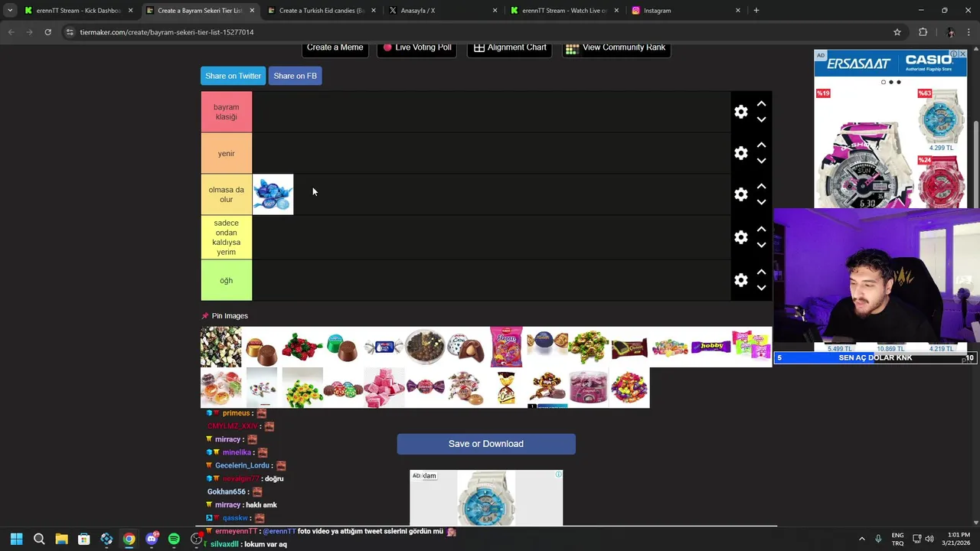
Task: Click Share on FB button
Action: [295, 76]
